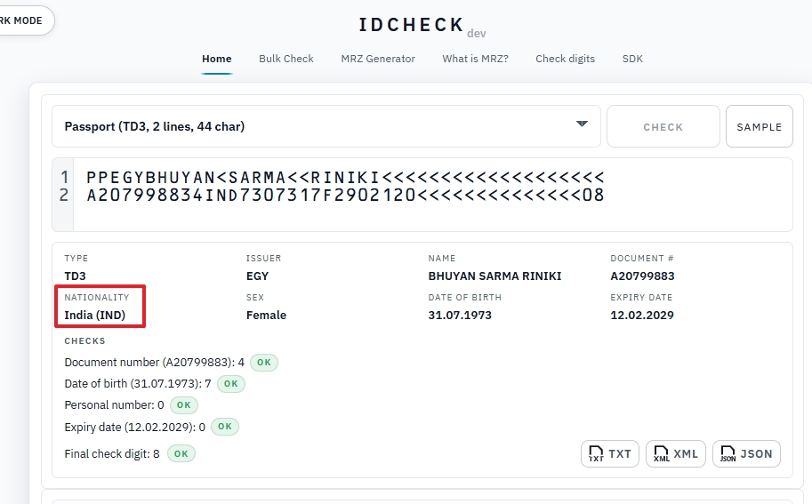Viewport: 812px width, 504px height.
Task: Switch to Bulk Check tab
Action: pyautogui.click(x=285, y=59)
